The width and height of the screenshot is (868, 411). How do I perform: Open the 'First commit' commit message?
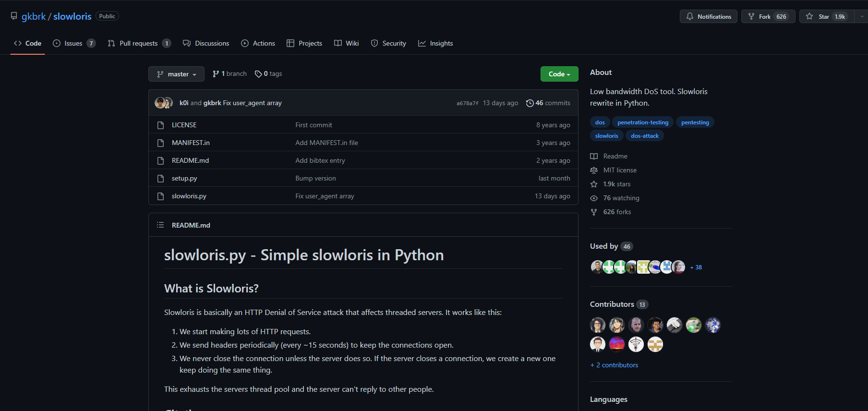click(x=313, y=125)
